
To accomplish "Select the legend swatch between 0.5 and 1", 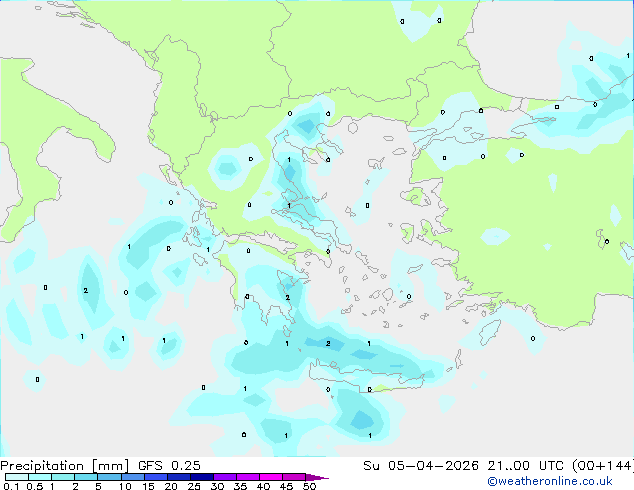I will click(40, 477).
